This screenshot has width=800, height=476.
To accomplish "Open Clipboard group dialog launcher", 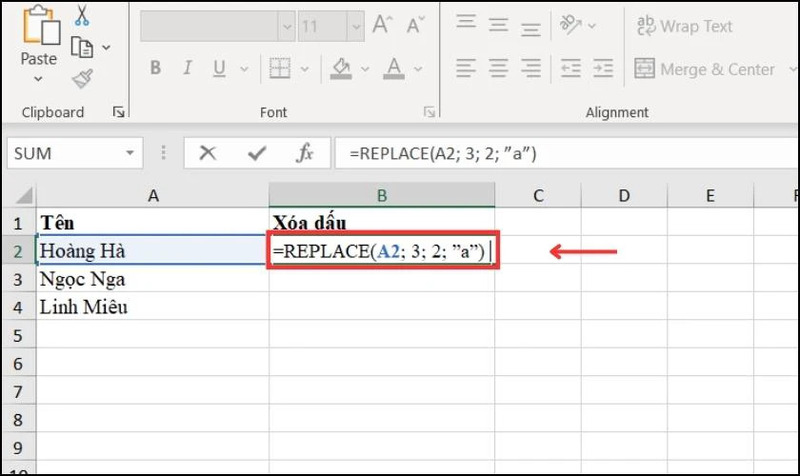I will click(x=119, y=112).
